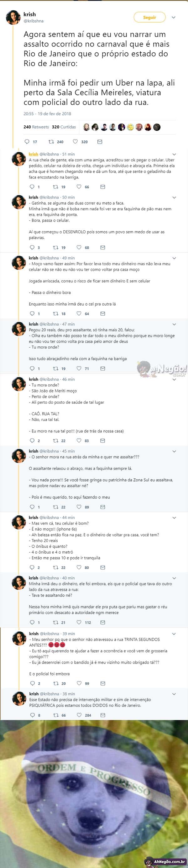This screenshot has height=868, width=188.
Task: Click krish profile avatar at the top
Action: pyautogui.click(x=13, y=17)
